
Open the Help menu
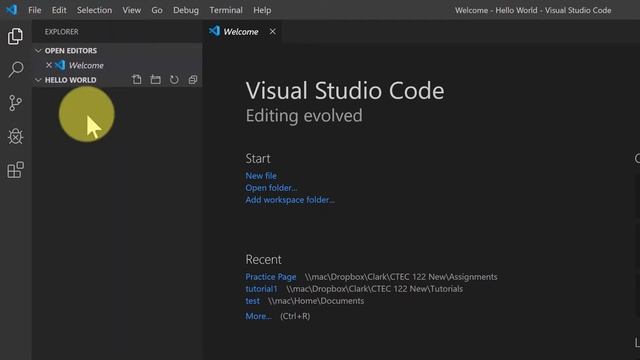262,10
